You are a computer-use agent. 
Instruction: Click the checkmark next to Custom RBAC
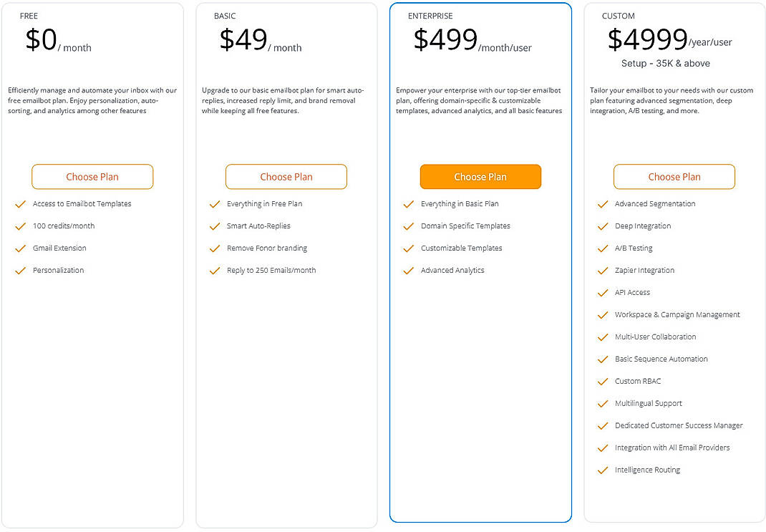pyautogui.click(x=602, y=382)
